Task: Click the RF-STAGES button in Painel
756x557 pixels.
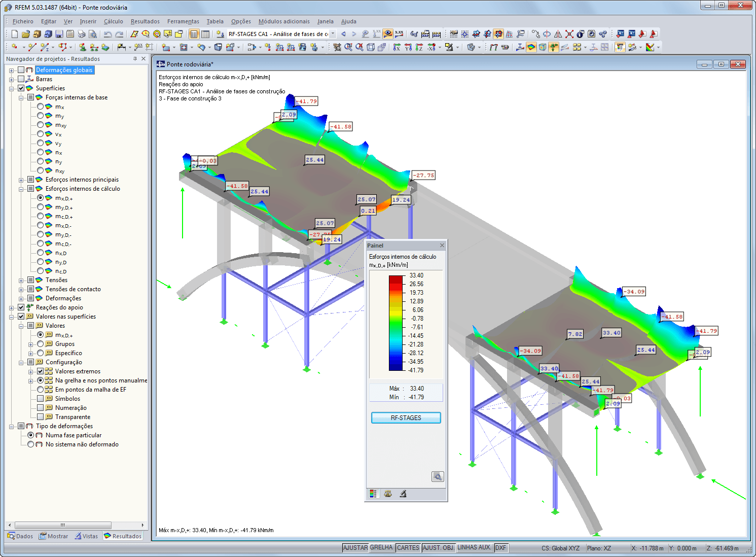Action: click(x=406, y=417)
